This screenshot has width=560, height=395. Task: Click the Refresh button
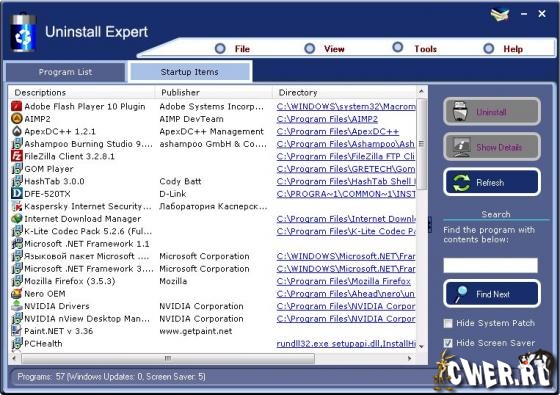tap(492, 182)
